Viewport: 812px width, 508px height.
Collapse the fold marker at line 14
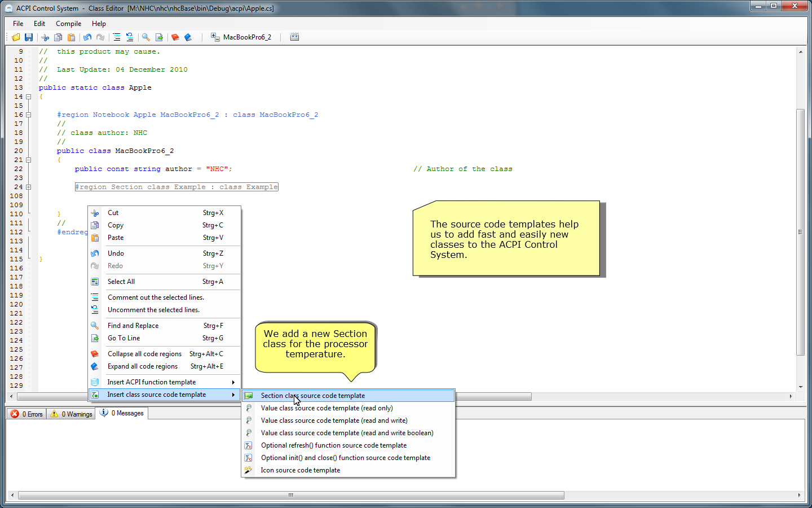[28, 97]
